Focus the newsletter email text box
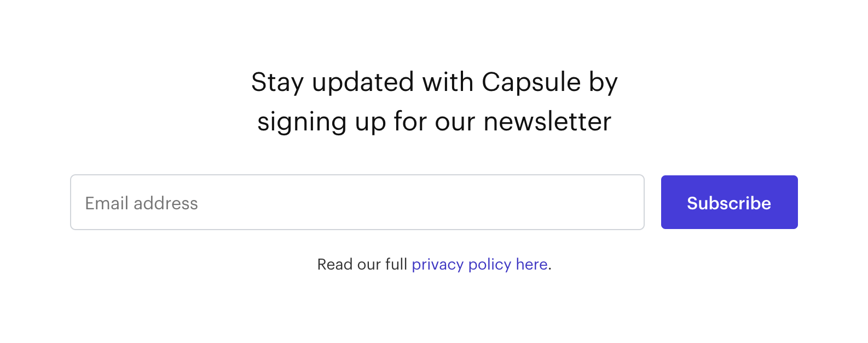 click(x=357, y=202)
